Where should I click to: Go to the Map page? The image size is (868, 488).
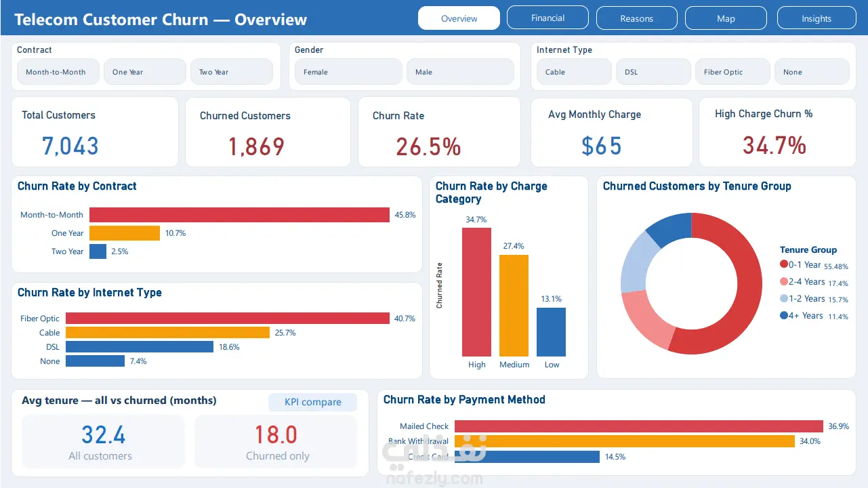click(726, 18)
